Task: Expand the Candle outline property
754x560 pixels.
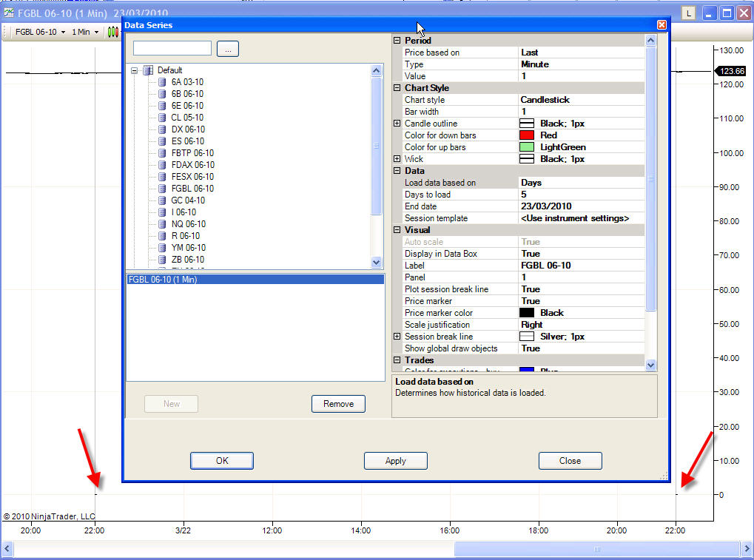Action: click(397, 124)
